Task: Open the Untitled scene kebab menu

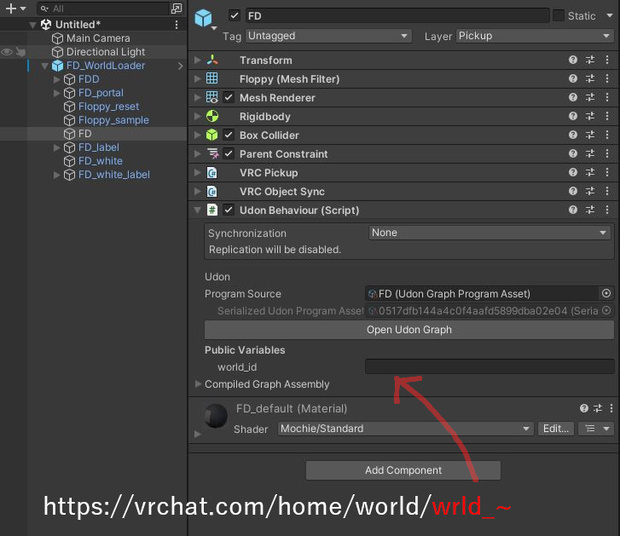Action: (176, 25)
